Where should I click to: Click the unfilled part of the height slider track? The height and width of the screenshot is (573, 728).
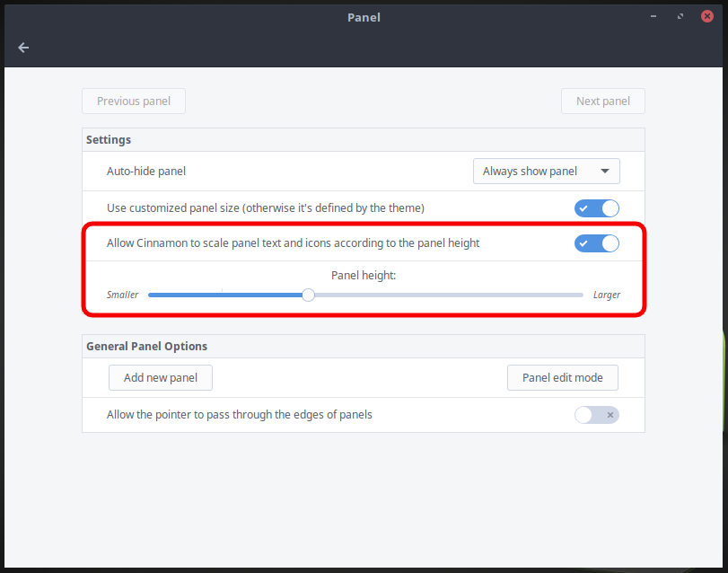(x=449, y=295)
